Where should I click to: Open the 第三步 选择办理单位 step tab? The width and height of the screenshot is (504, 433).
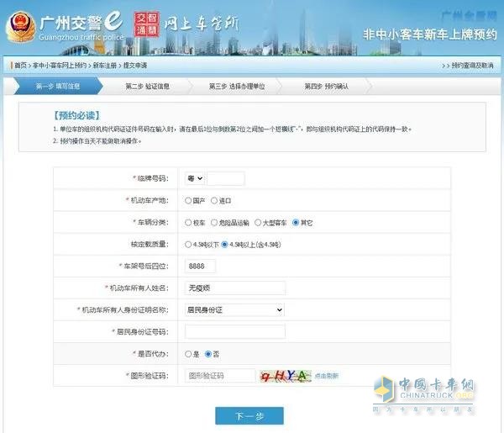(237, 86)
